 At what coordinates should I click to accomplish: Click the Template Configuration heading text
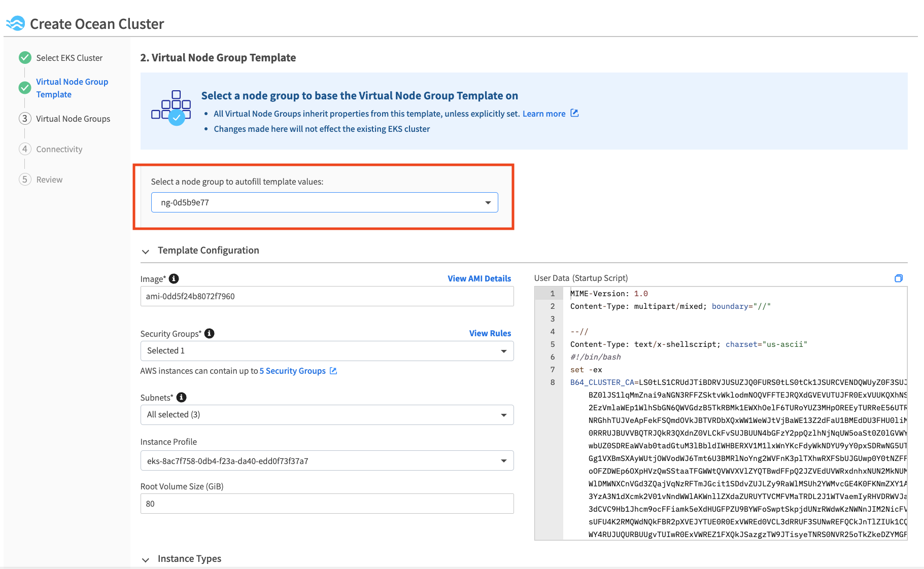(208, 250)
